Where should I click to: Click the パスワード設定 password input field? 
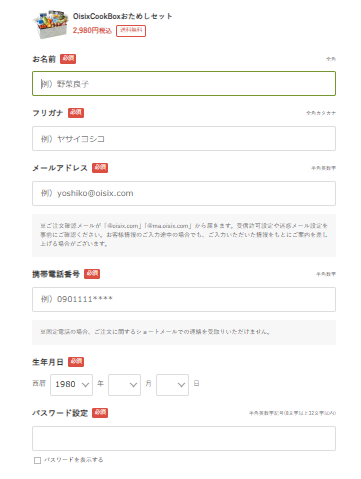click(x=184, y=438)
